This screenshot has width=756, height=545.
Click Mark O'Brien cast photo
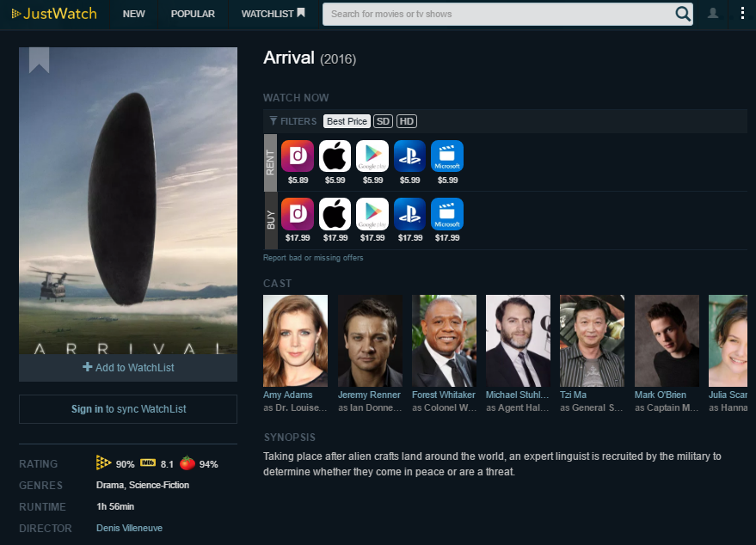click(667, 340)
